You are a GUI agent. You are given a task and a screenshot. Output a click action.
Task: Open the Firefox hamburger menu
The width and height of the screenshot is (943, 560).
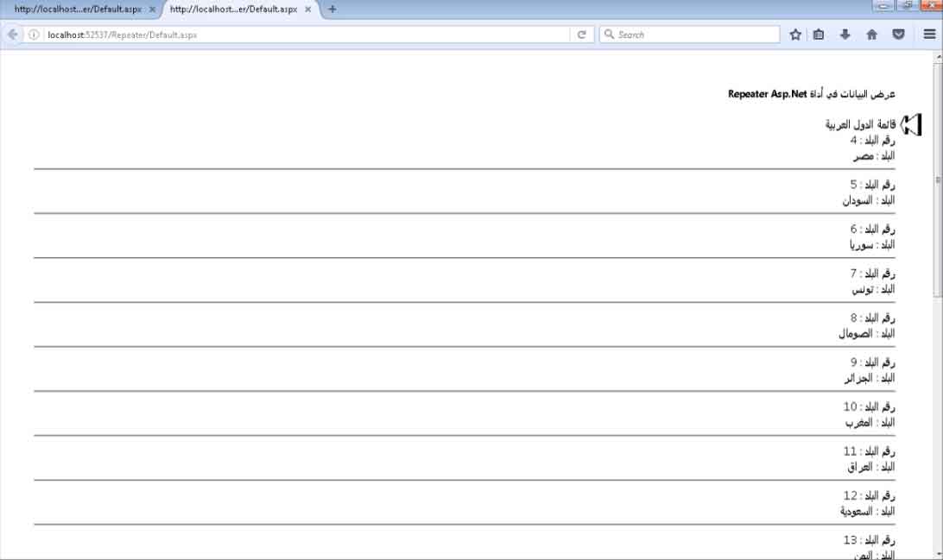tap(929, 35)
